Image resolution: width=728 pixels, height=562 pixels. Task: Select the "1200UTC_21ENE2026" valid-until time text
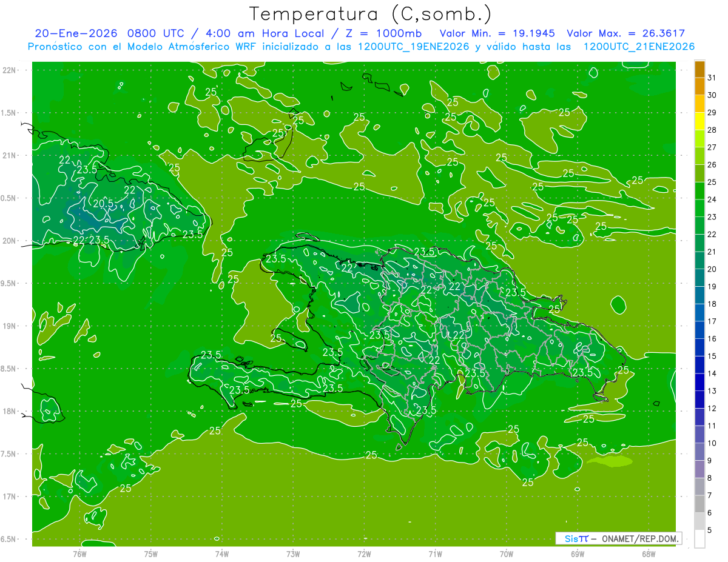[x=638, y=47]
